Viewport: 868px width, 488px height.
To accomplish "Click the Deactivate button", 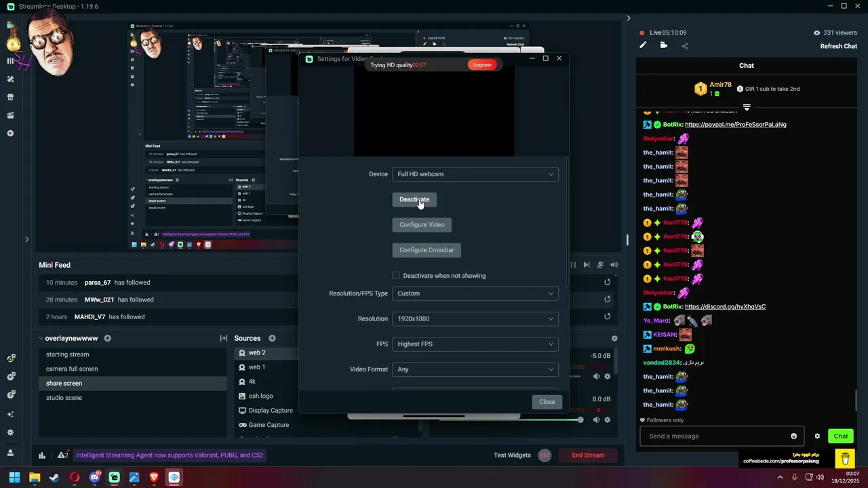I will [x=414, y=199].
